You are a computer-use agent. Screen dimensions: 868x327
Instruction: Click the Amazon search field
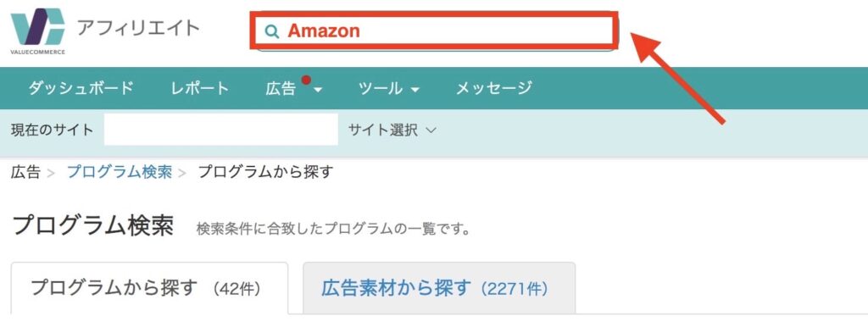[434, 31]
